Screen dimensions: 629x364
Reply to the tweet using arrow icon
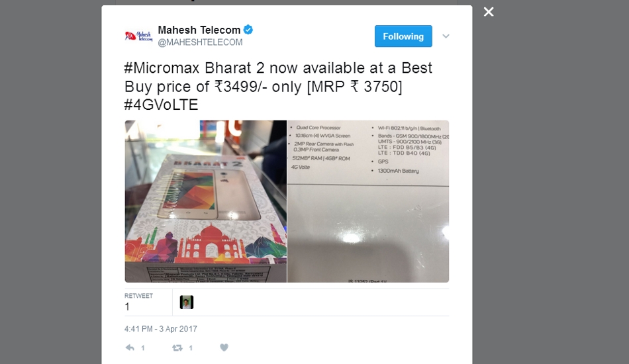tap(130, 347)
